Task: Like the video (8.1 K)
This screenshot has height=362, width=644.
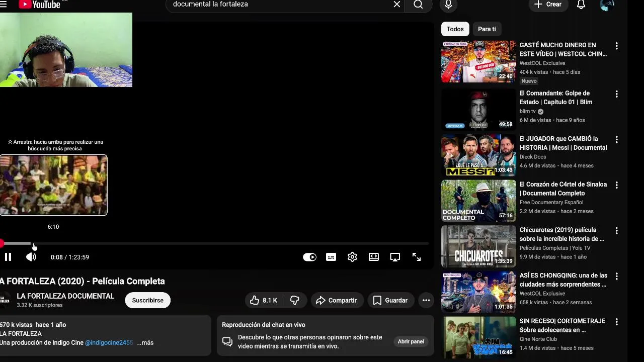Action: [265, 300]
